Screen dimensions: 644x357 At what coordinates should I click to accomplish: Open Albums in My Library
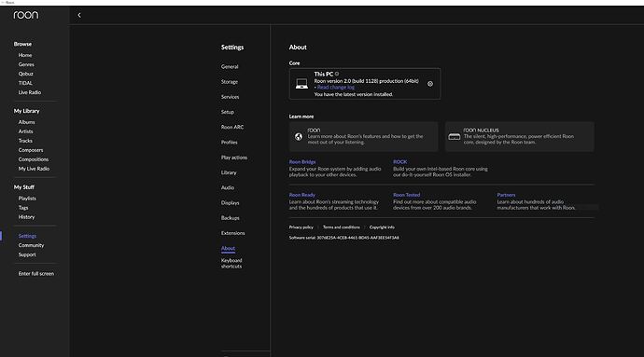[27, 122]
